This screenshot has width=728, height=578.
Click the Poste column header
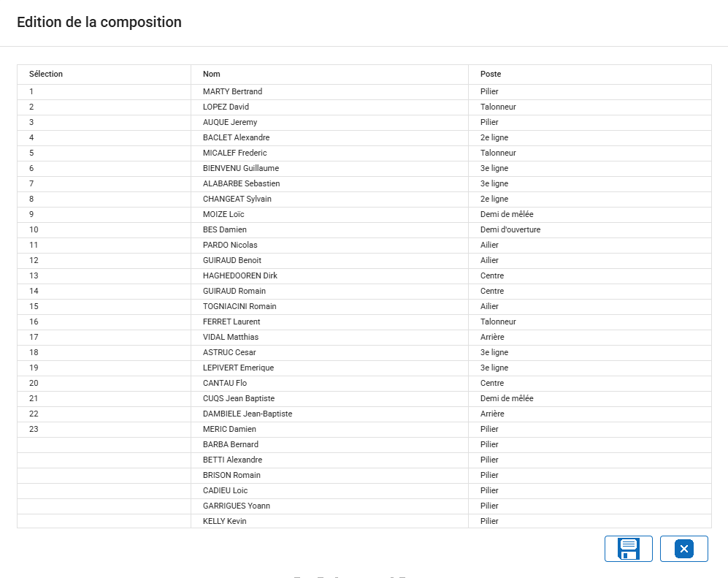coord(491,74)
